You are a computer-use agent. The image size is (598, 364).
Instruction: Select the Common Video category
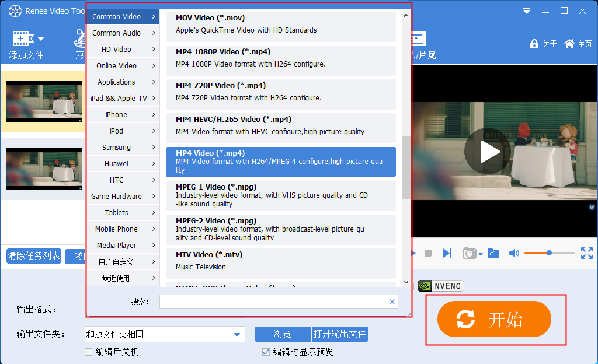pos(123,17)
